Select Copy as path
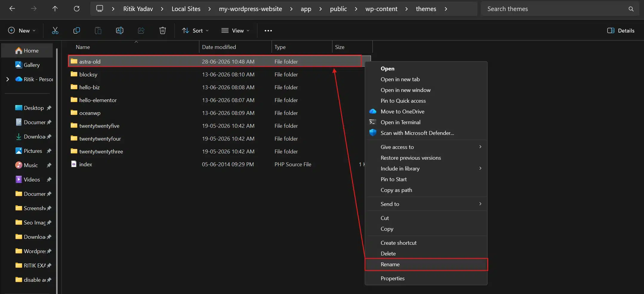Screen dimensions: 644x294 point(426,190)
